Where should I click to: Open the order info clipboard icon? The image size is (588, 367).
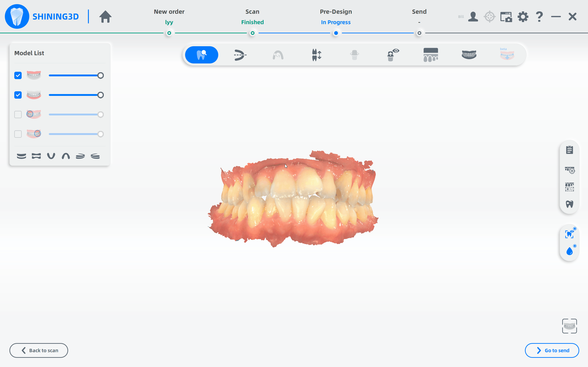569,150
